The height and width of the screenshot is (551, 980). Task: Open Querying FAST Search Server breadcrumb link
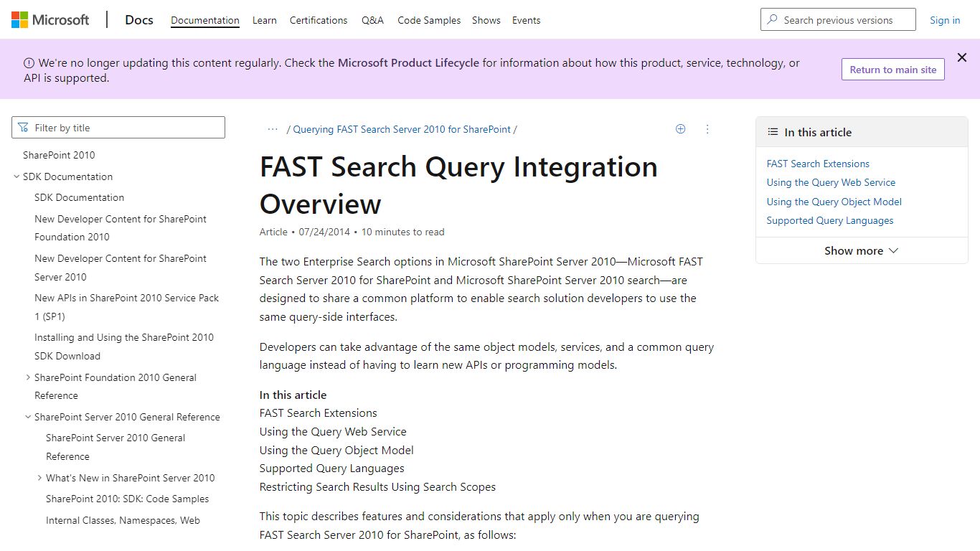[x=402, y=129]
